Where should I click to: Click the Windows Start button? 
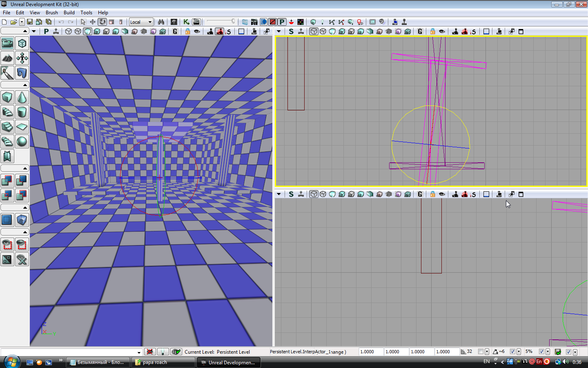click(x=12, y=362)
